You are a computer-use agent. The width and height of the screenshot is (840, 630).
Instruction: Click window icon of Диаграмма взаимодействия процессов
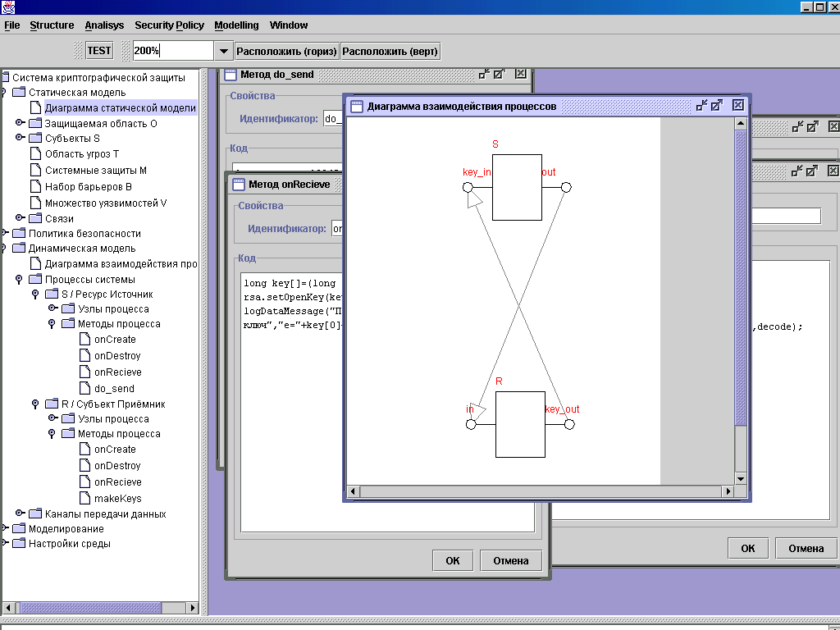coord(357,106)
